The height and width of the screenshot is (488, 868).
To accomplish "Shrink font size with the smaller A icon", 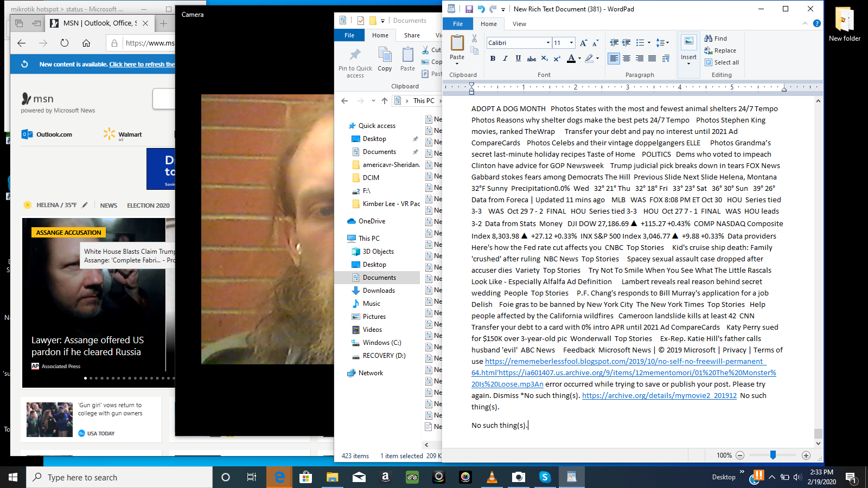I will (x=595, y=43).
